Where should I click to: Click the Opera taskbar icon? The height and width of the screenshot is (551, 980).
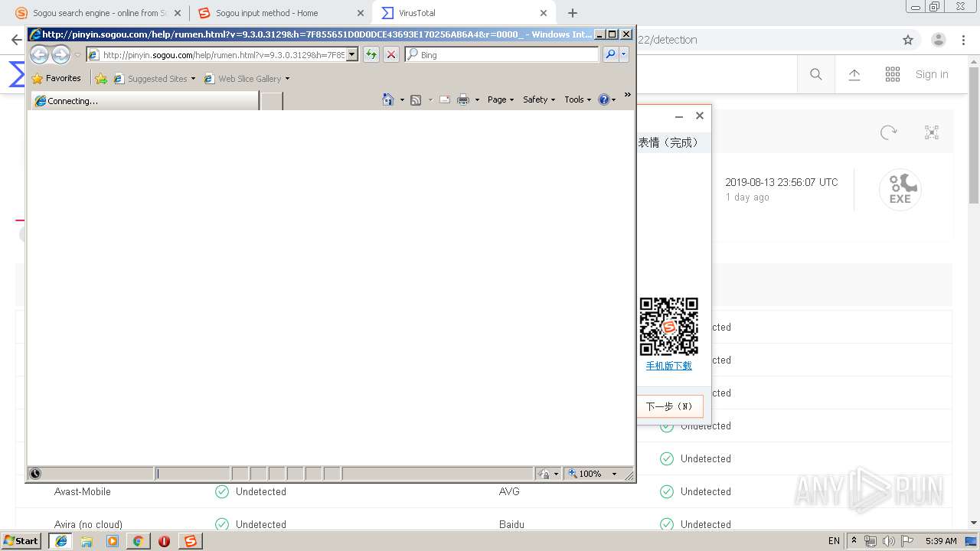coord(164,541)
